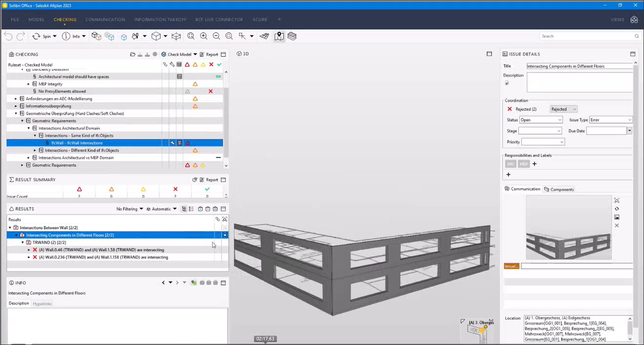Screen dimensions: 644x345
Task: Open the Priority dropdown
Action: [543, 142]
